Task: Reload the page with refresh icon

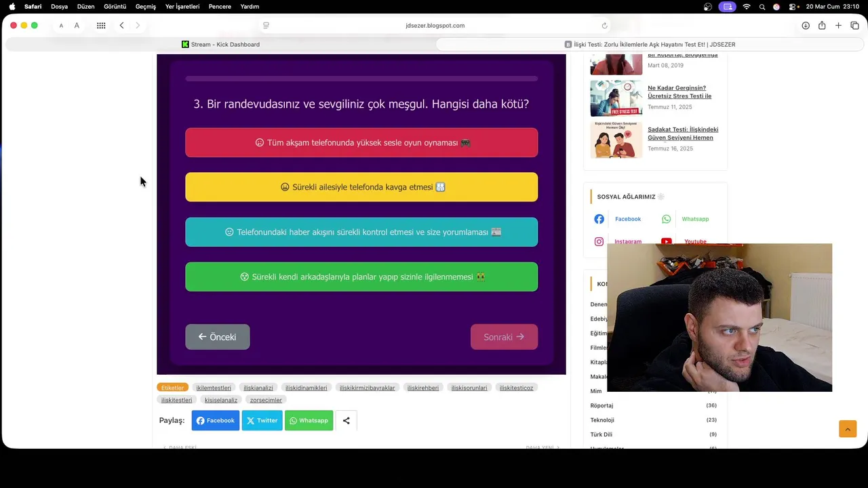Action: pyautogui.click(x=604, y=26)
